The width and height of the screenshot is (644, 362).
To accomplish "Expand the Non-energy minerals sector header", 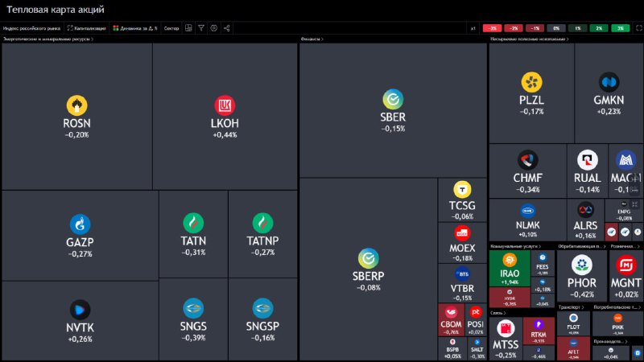I will [x=530, y=39].
